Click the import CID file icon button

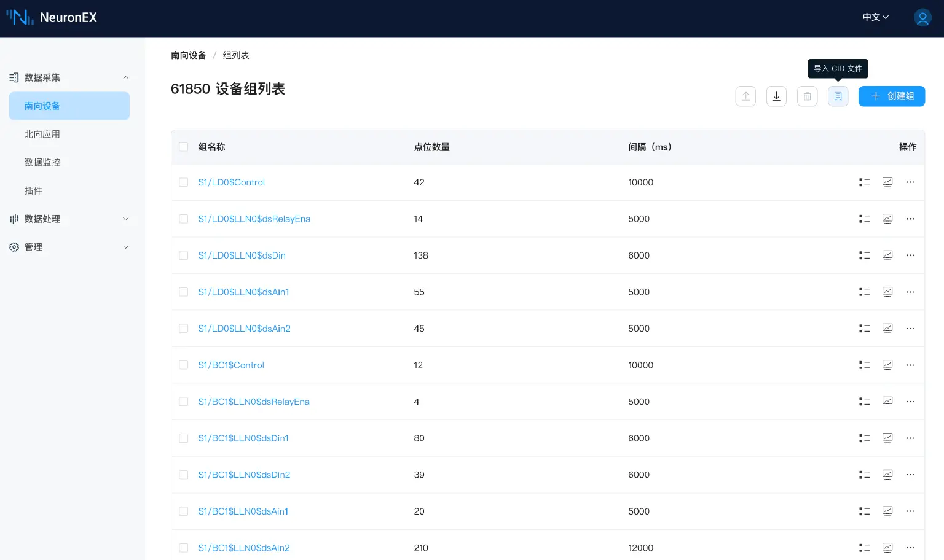(838, 96)
